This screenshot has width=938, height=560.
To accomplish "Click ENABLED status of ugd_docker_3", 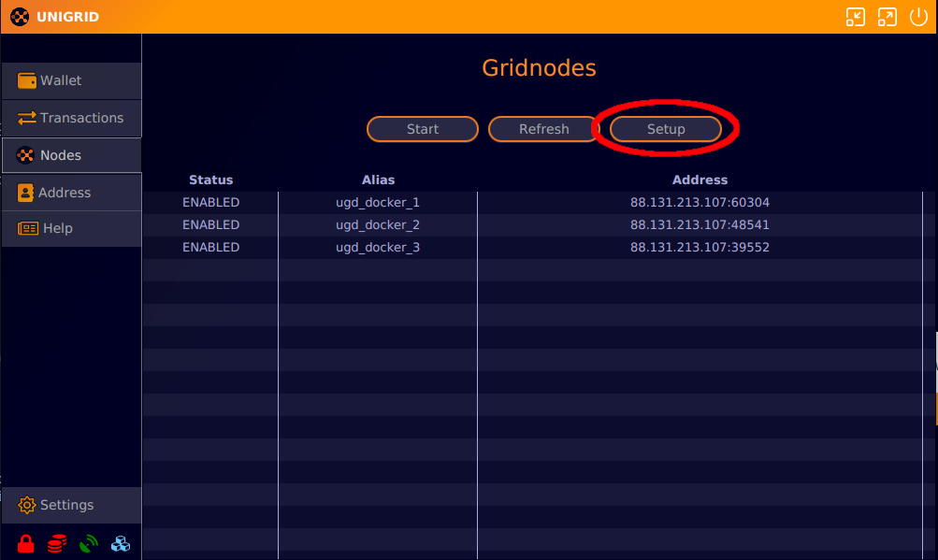I will (x=211, y=248).
